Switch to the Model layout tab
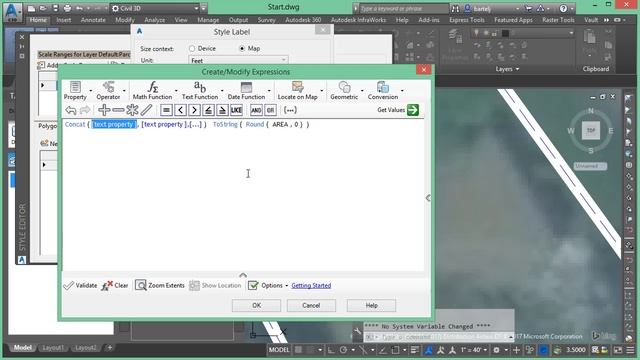The image size is (640, 360). (x=23, y=348)
